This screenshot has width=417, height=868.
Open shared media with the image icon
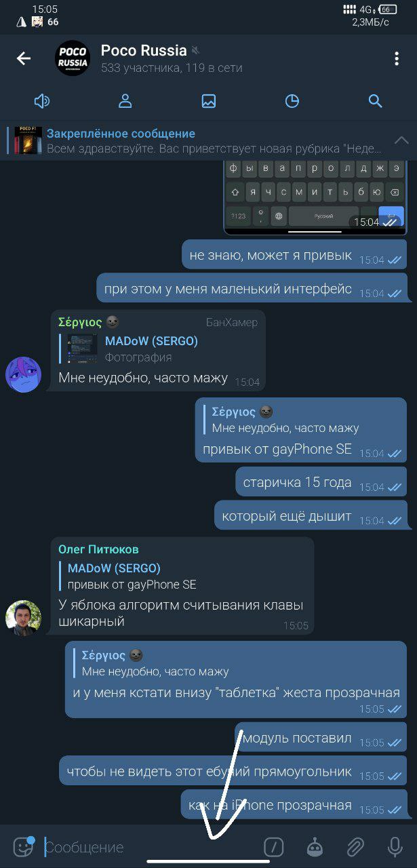[209, 101]
